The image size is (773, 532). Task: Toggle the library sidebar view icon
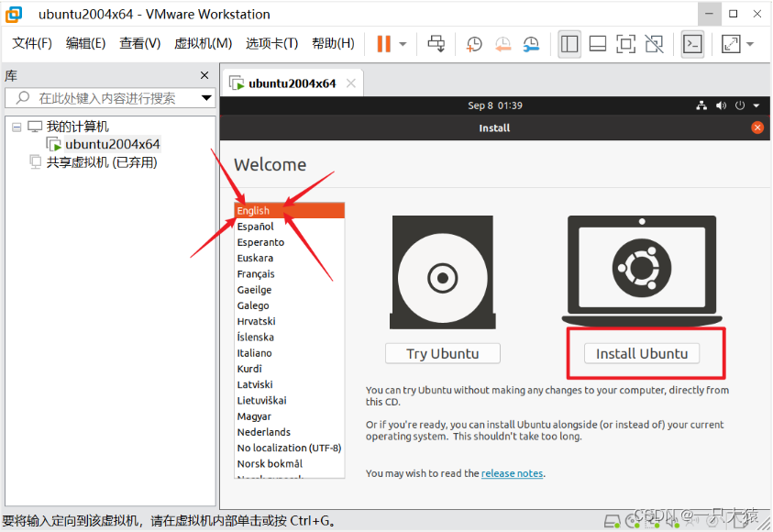click(x=569, y=44)
